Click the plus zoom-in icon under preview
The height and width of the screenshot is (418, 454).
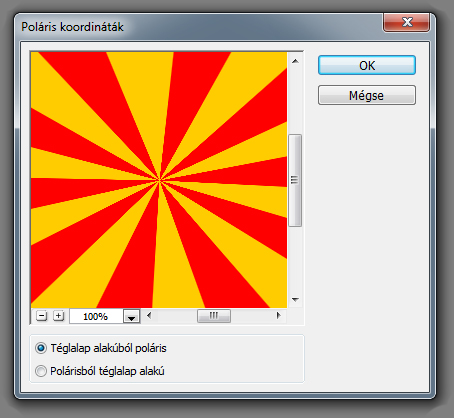tap(59, 316)
